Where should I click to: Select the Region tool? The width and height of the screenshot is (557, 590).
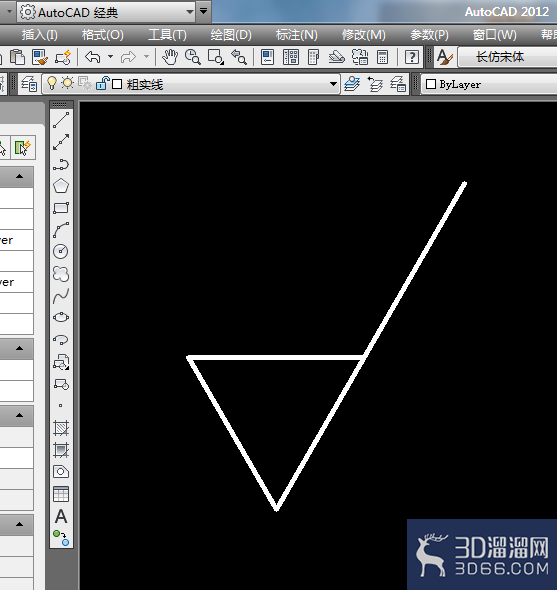tap(61, 471)
